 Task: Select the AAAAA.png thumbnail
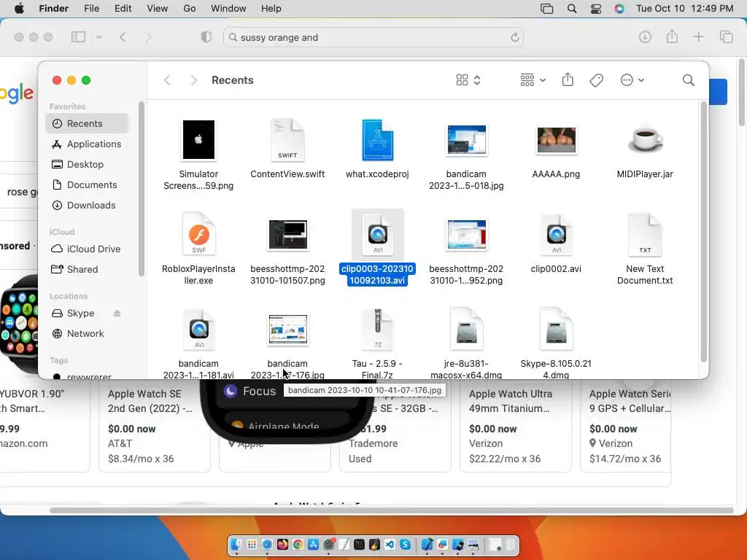click(x=556, y=140)
